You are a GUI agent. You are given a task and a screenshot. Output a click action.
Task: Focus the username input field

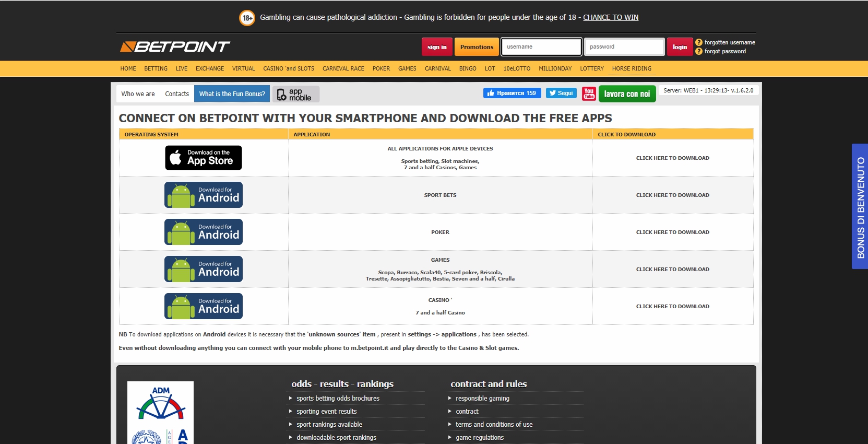pyautogui.click(x=541, y=46)
